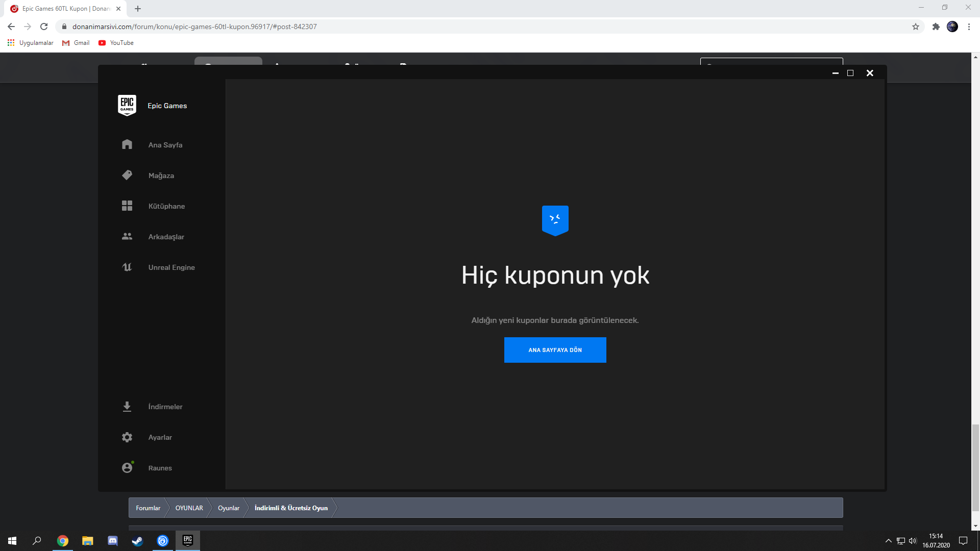
Task: Select Unreal Engine in the sidebar
Action: coord(171,267)
